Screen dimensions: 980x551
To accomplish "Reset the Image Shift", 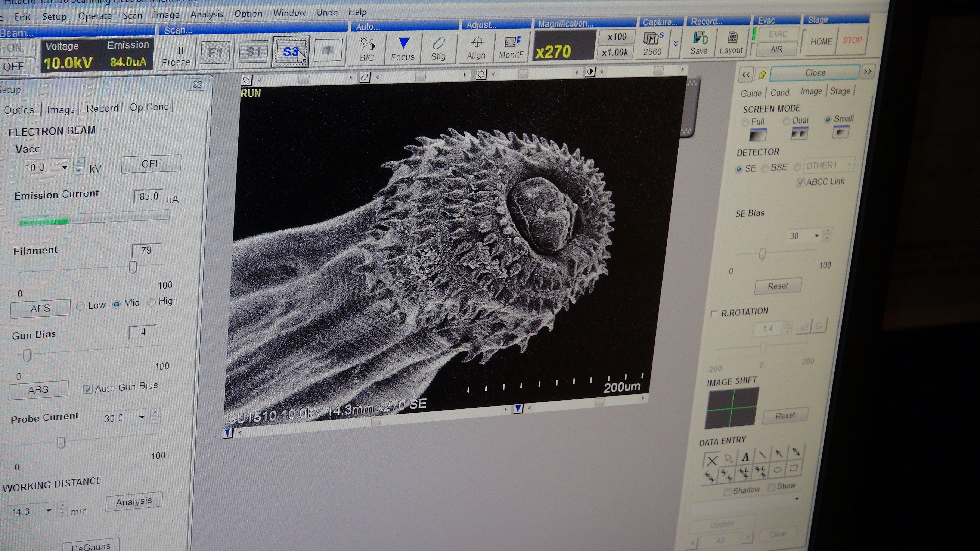I will point(785,416).
